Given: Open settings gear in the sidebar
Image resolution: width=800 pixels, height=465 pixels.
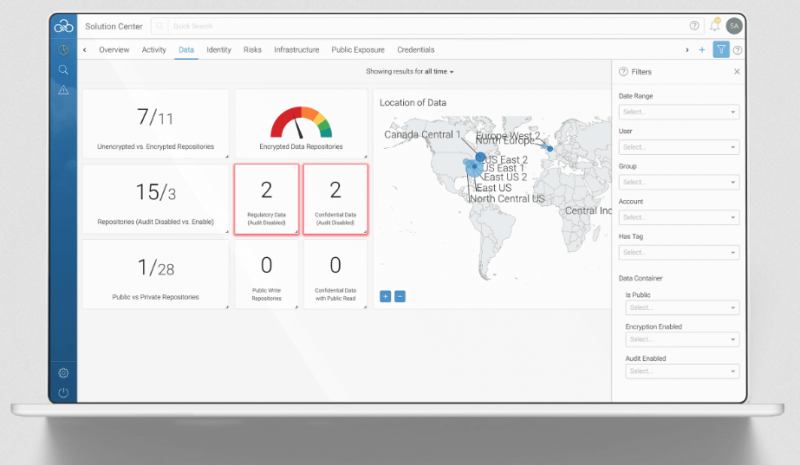Looking at the screenshot, I should (x=63, y=373).
